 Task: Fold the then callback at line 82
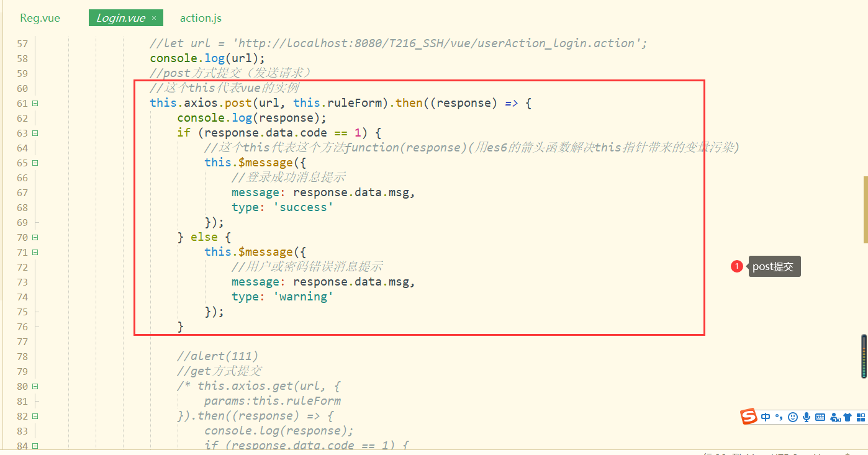[35, 416]
